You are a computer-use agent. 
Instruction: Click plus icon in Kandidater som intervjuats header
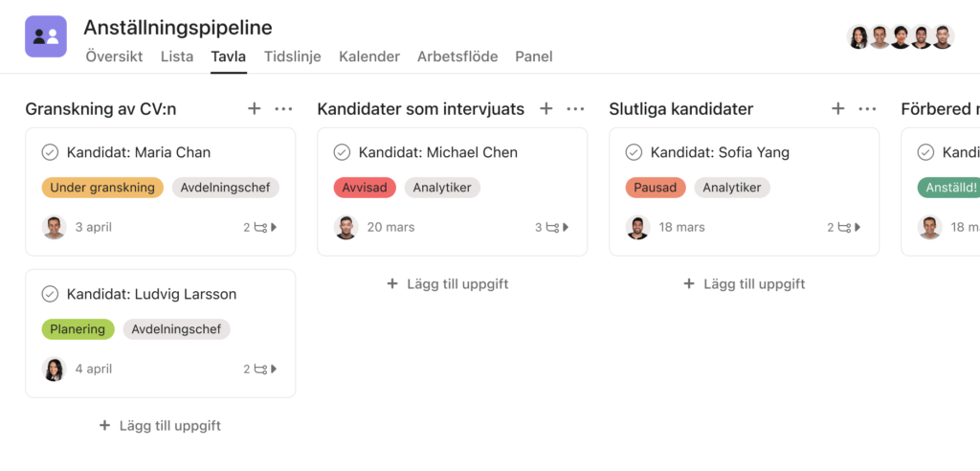click(546, 109)
